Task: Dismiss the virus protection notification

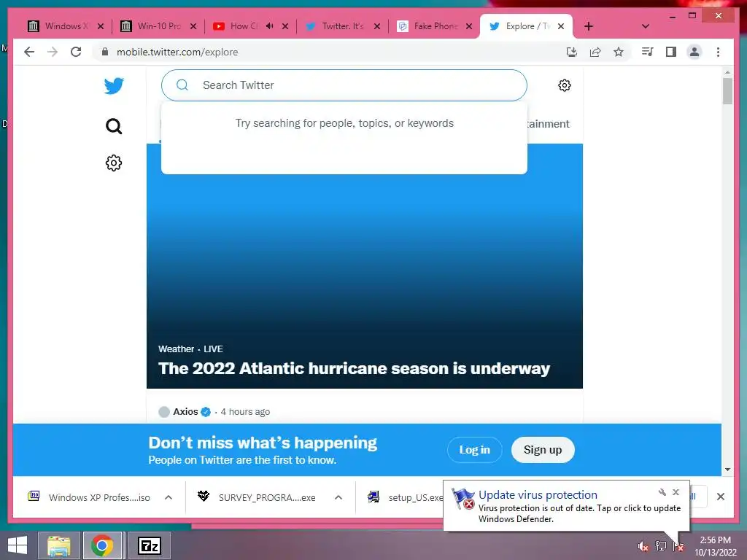Action: click(x=676, y=492)
